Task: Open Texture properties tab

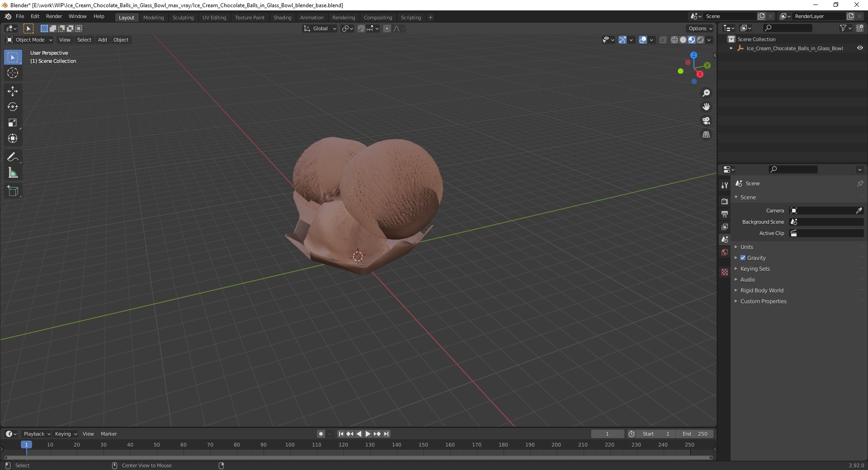Action: pos(725,272)
